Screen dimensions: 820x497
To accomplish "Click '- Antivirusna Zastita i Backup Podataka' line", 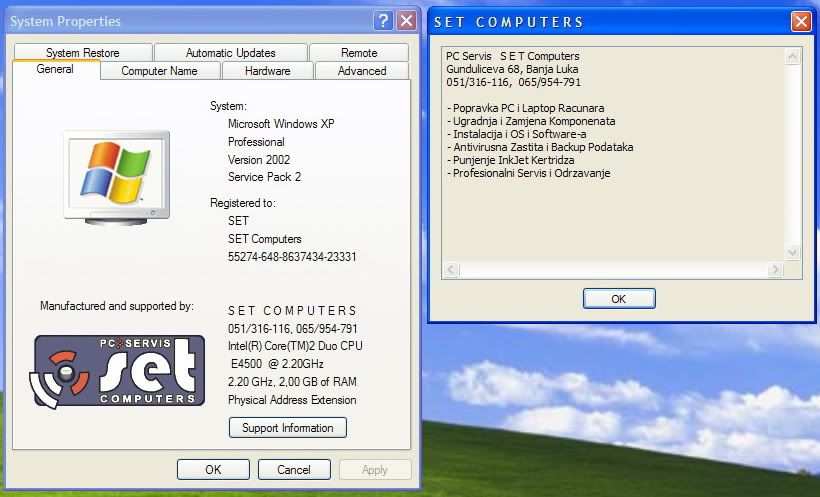I will coord(540,147).
